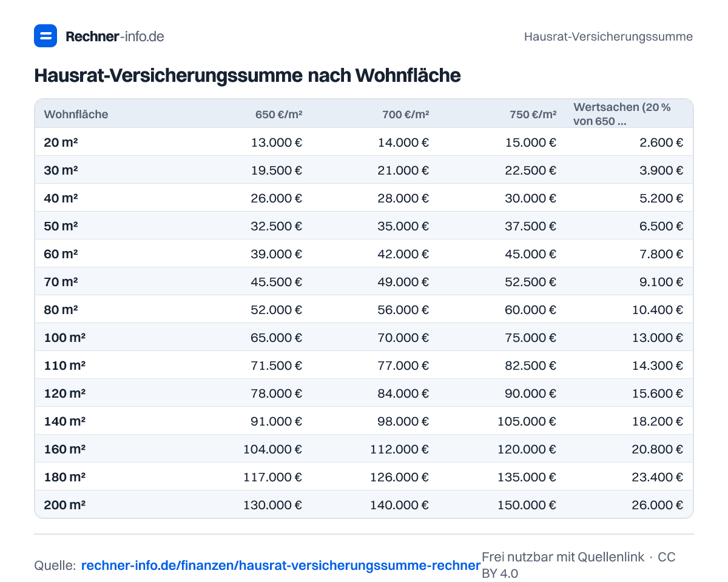Click the 82.500 € cell

click(531, 366)
